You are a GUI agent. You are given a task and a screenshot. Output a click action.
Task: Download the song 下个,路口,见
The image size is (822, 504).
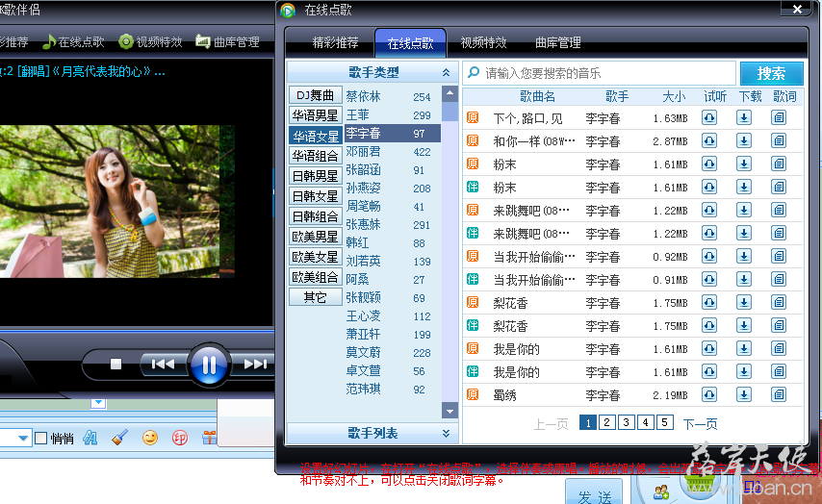point(744,118)
